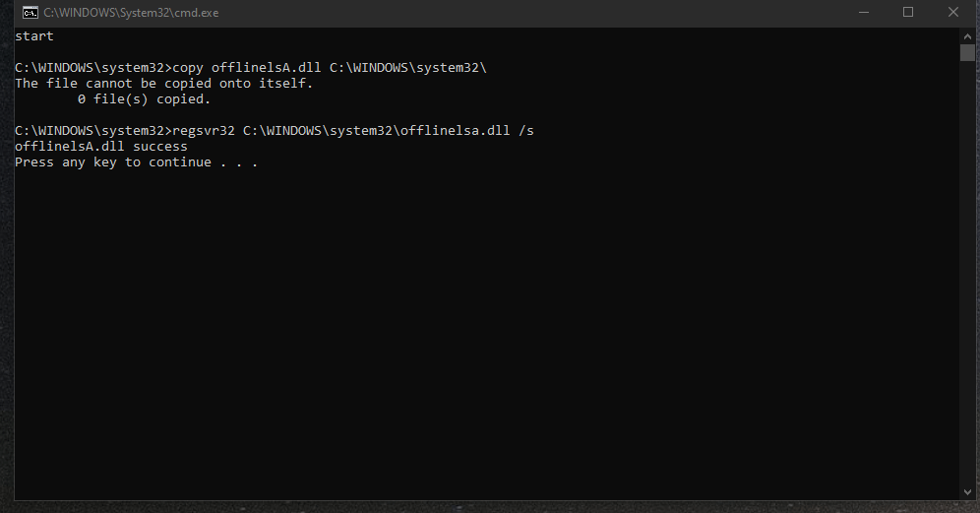This screenshot has width=980, height=513.
Task: Click "The file cannot be copied onto itself." message
Action: (163, 84)
